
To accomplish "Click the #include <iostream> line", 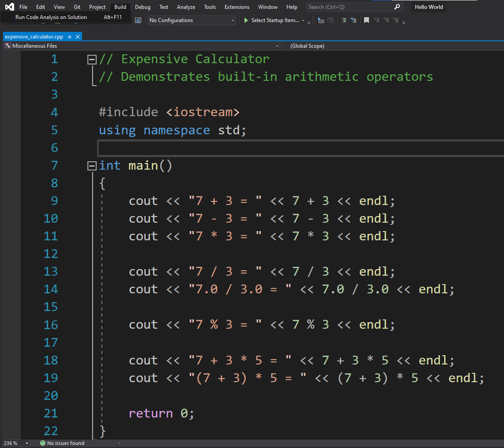I will 169,112.
